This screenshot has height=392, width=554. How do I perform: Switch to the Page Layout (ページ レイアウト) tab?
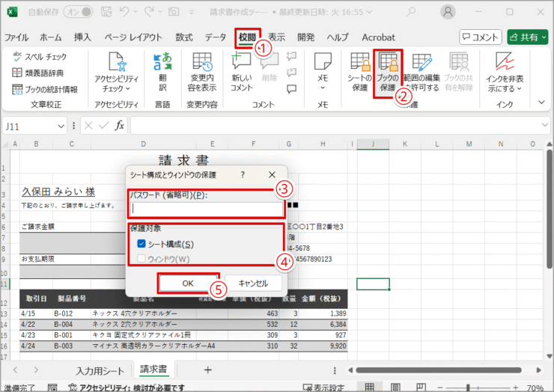[x=133, y=37]
